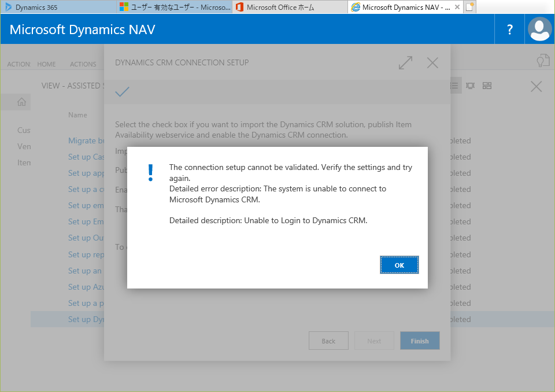
Task: Click the Back button in CRM setup
Action: 328,341
